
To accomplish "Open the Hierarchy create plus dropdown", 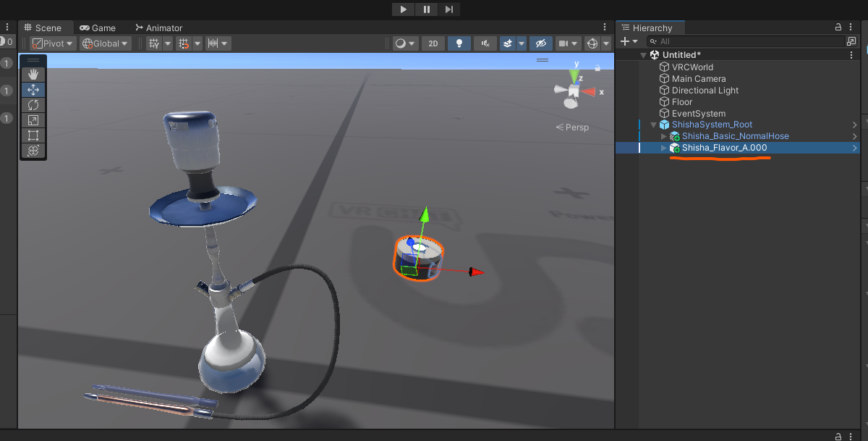I will (x=629, y=42).
